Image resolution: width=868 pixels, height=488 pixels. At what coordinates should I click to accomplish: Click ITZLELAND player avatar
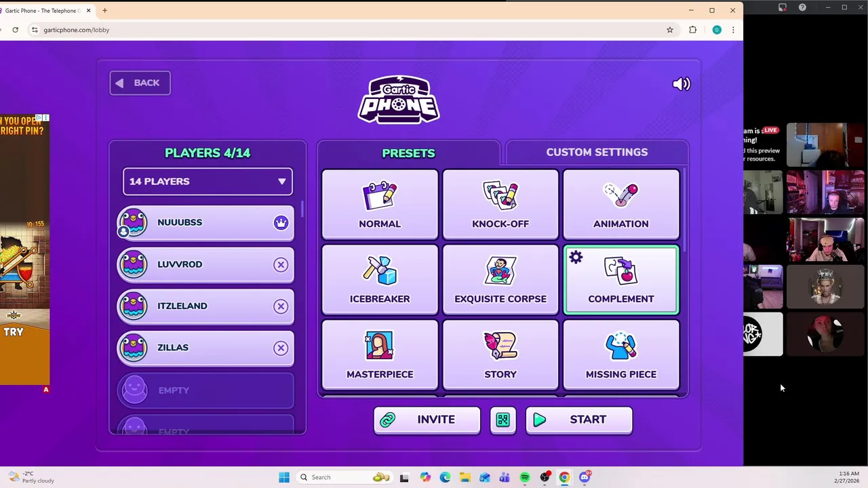coord(133,306)
